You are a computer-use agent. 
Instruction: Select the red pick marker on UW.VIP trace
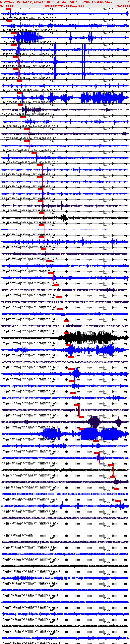tap(8, 9)
